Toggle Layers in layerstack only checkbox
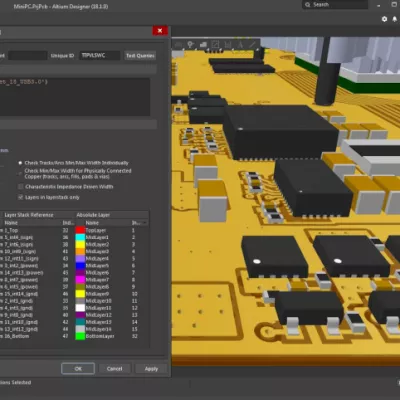 pos(21,197)
